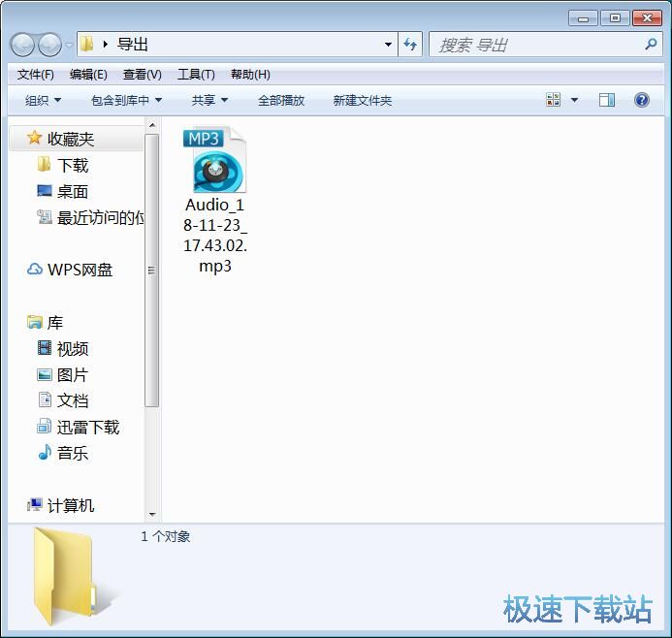Change view with the view icon
The height and width of the screenshot is (638, 672).
(554, 100)
